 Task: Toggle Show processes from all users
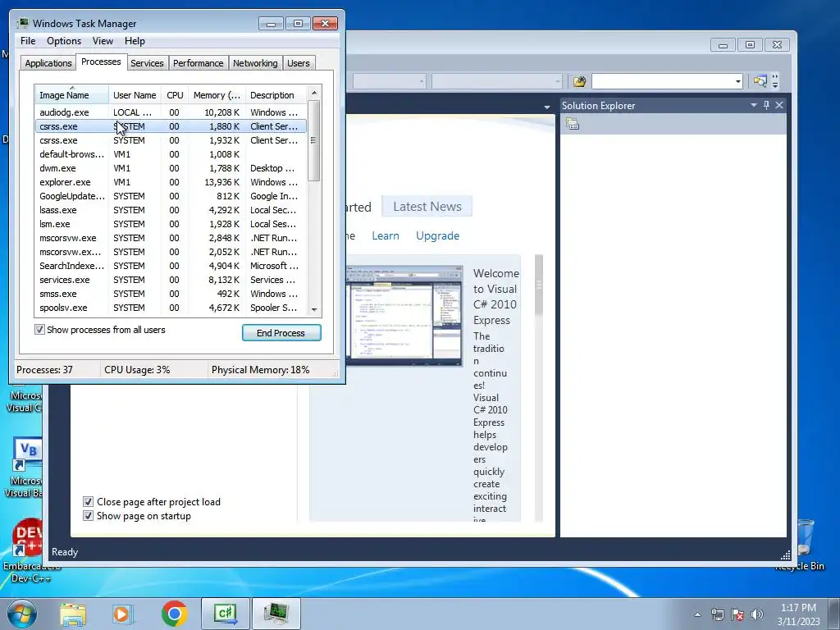coord(39,330)
